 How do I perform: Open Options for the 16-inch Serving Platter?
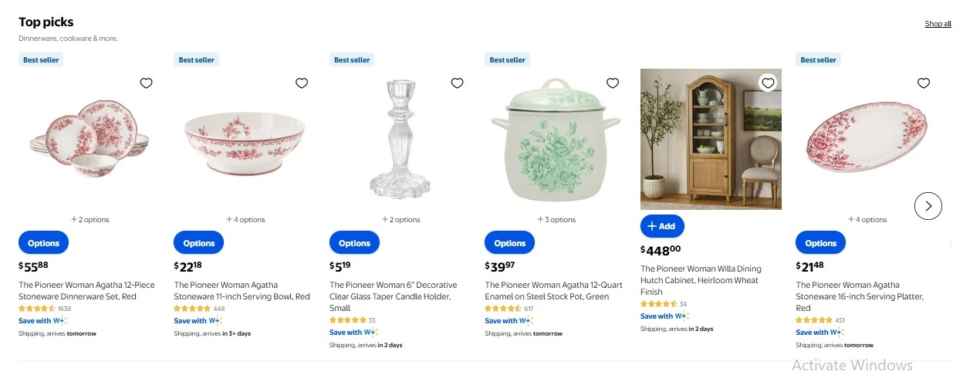coord(821,243)
